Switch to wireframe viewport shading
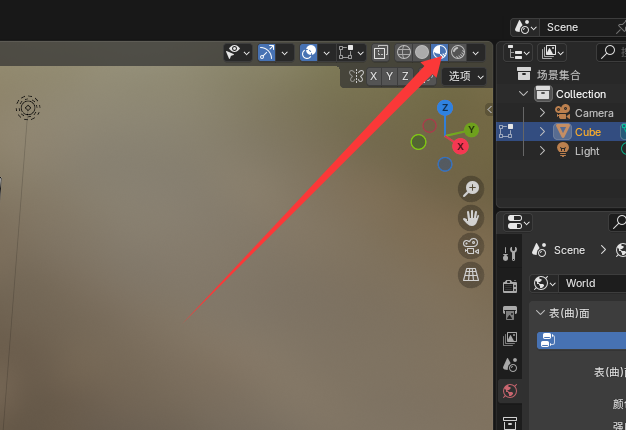The width and height of the screenshot is (626, 430). pos(404,52)
